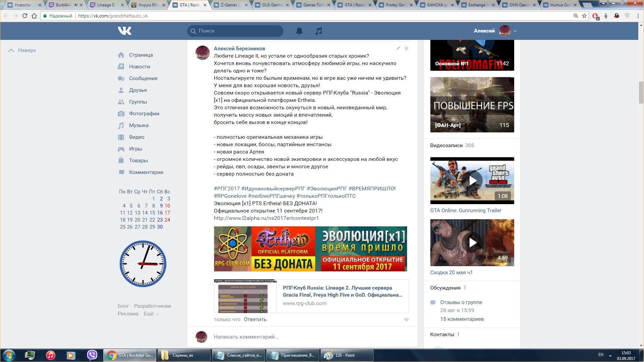This screenshot has width=644, height=362.
Task: Click the #ВРЕМЯПРИШЛО hashtag
Action: [x=371, y=189]
